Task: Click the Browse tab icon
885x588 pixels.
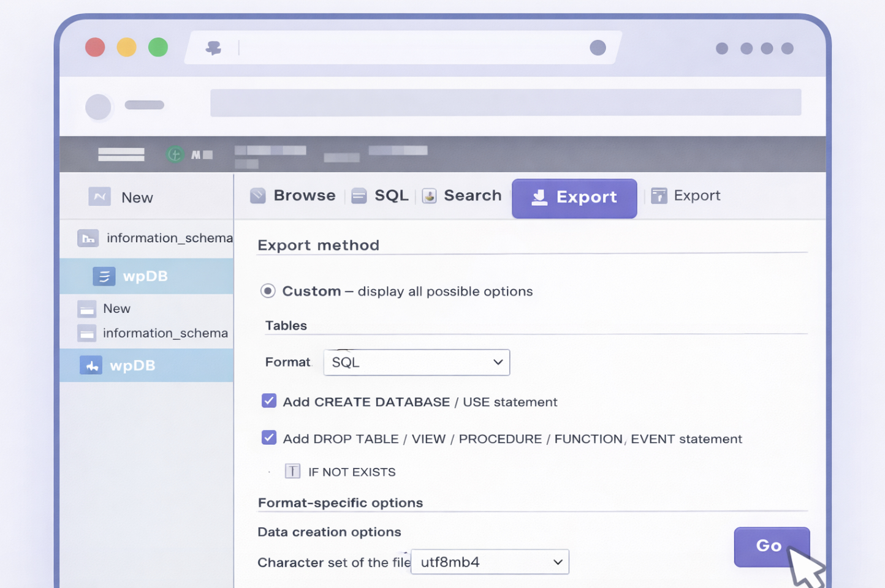Action: (258, 195)
